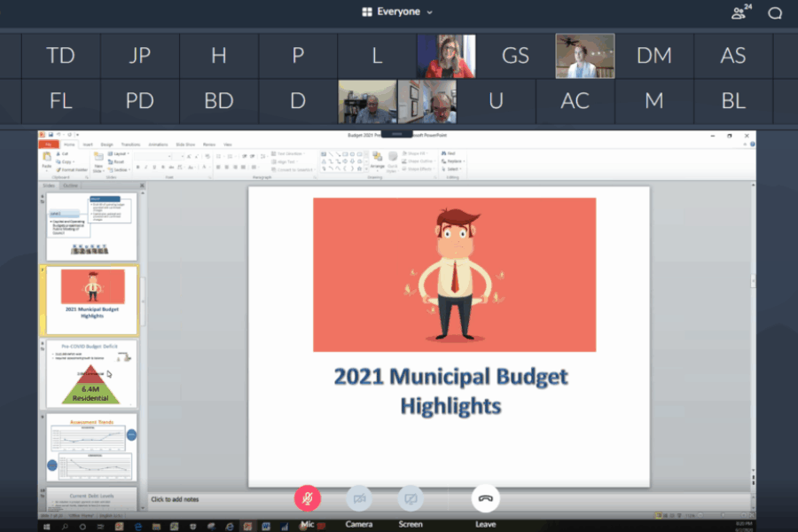
Task: Turn on the Camera
Action: coord(359,498)
